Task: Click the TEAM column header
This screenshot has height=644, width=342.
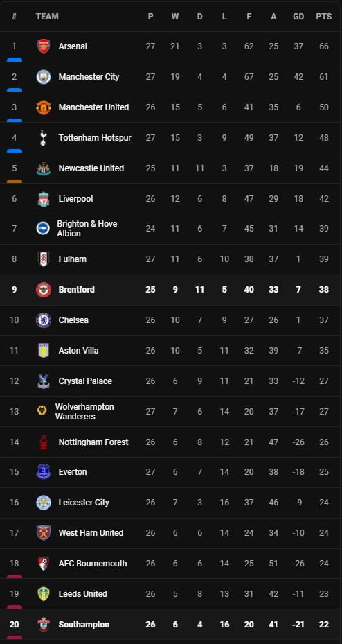Action: coord(47,17)
